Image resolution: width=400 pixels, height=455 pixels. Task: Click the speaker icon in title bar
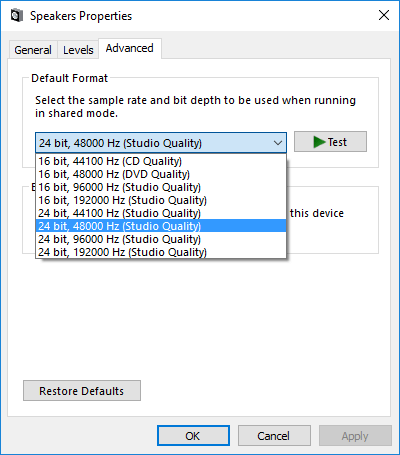16,16
